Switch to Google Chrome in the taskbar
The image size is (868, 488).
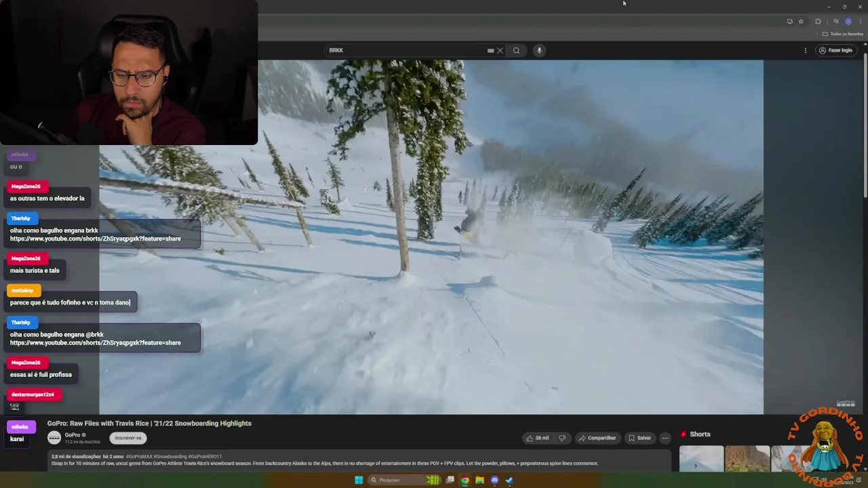[465, 480]
